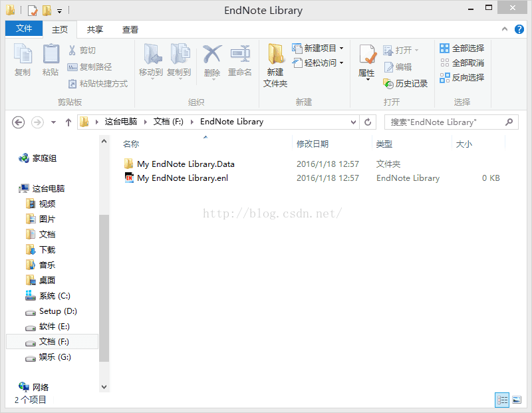
Task: Select Network (网络) in sidebar
Action: click(x=34, y=387)
